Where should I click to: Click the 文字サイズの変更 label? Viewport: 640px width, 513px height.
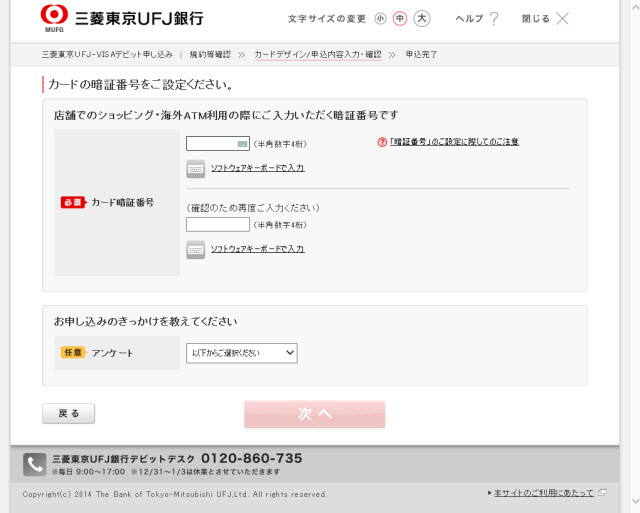pos(327,19)
